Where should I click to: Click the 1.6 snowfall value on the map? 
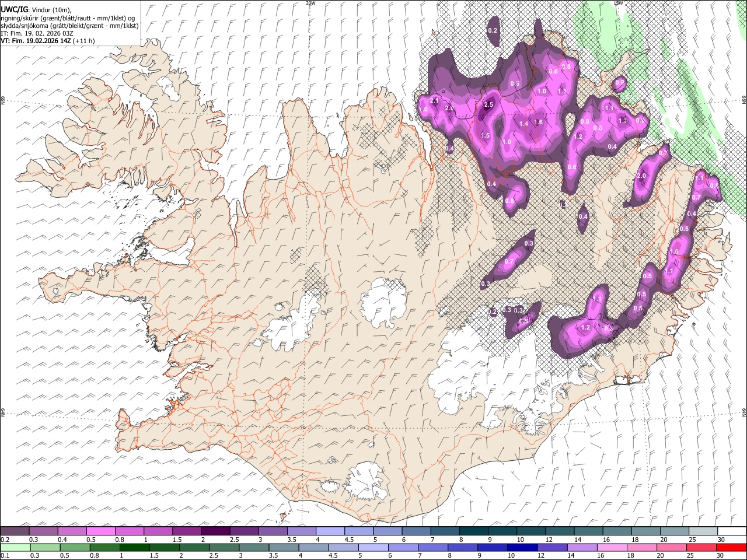tap(538, 123)
